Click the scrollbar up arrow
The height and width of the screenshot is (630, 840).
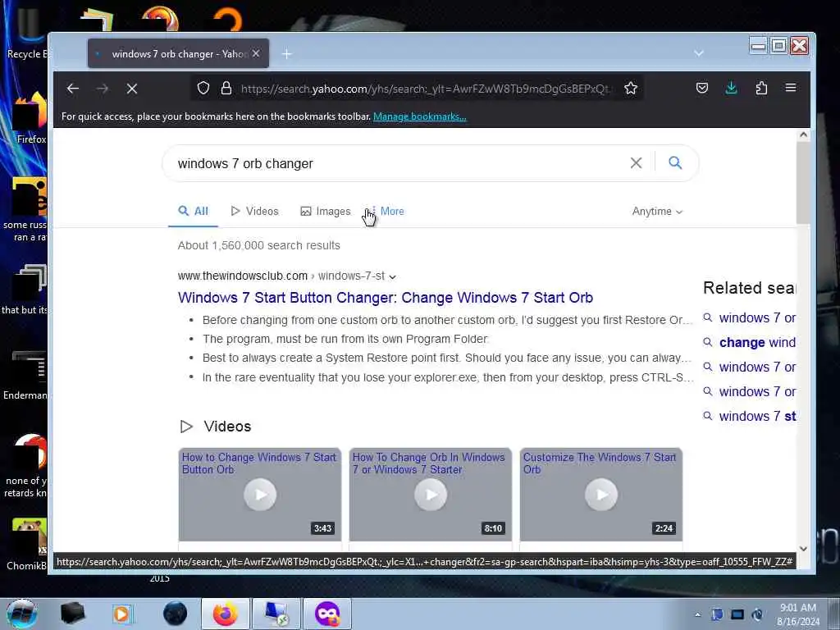(x=803, y=135)
